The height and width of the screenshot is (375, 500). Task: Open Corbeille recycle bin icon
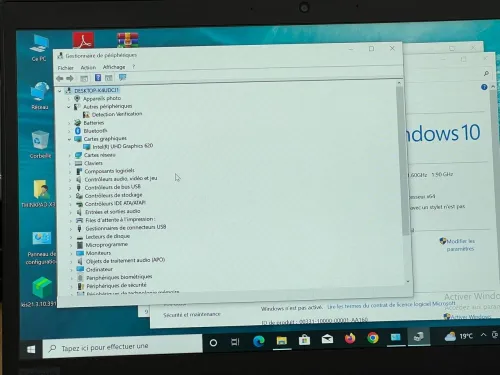click(40, 144)
